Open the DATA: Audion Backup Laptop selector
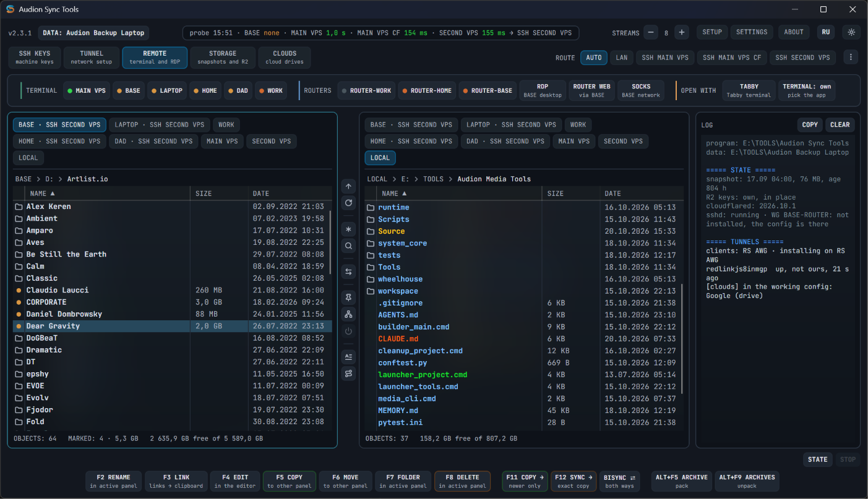The width and height of the screenshot is (868, 499). 95,33
